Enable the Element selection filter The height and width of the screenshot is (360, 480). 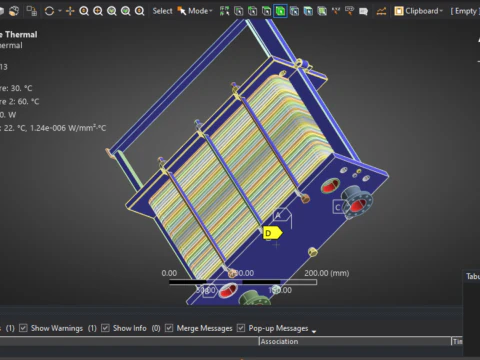pos(322,11)
